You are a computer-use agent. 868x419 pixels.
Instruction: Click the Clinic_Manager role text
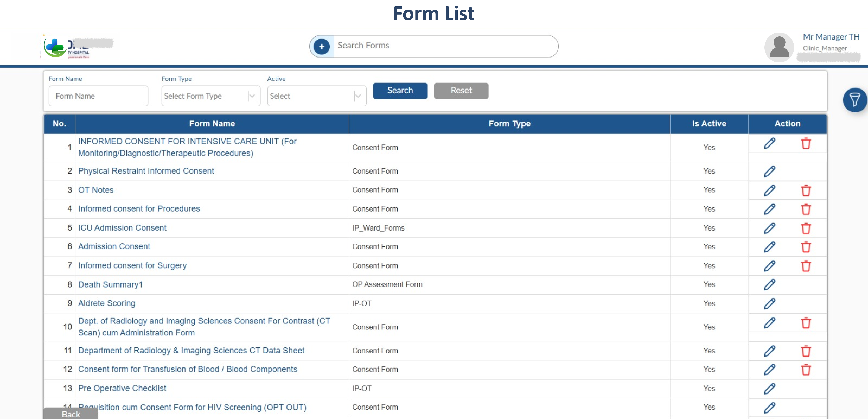pos(825,49)
